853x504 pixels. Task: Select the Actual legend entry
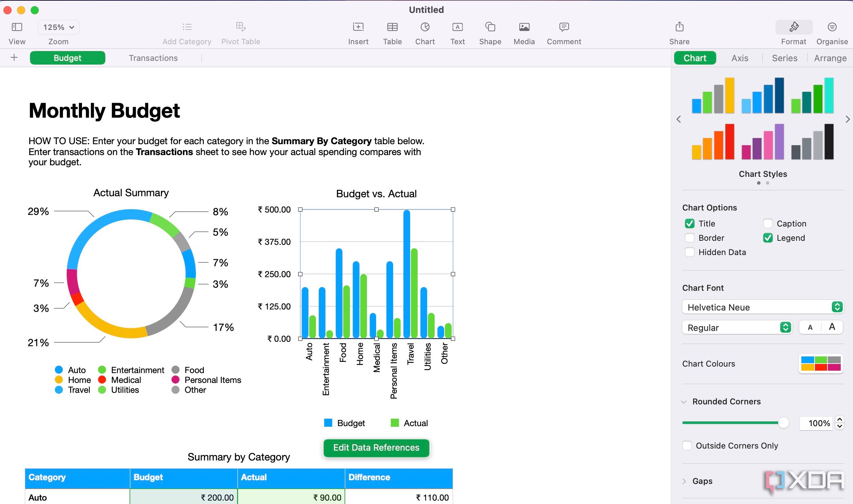tap(409, 423)
